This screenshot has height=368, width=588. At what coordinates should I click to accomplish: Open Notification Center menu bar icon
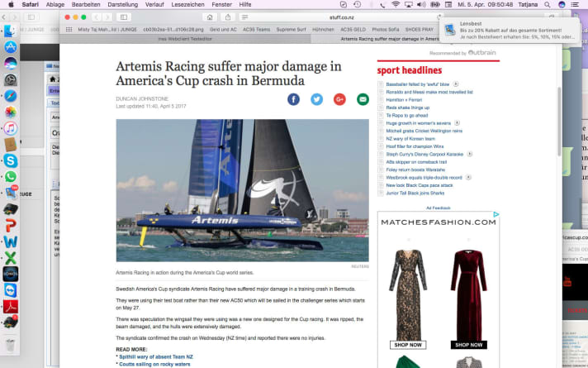point(575,4)
